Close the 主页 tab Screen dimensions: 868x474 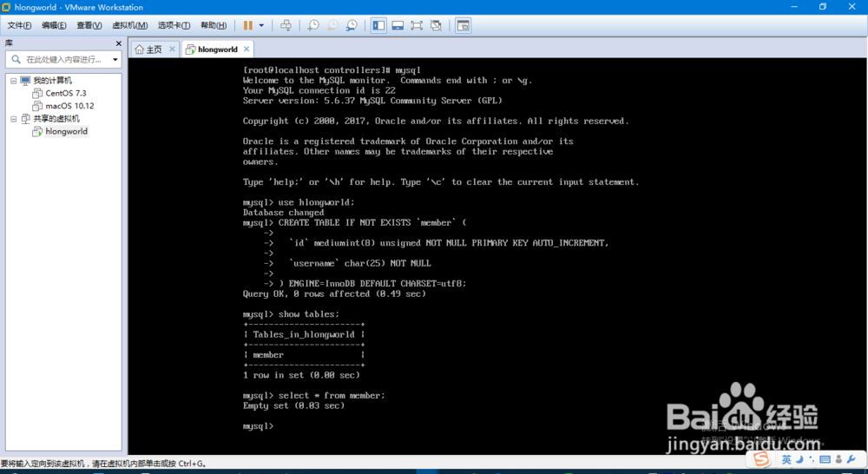tap(172, 49)
